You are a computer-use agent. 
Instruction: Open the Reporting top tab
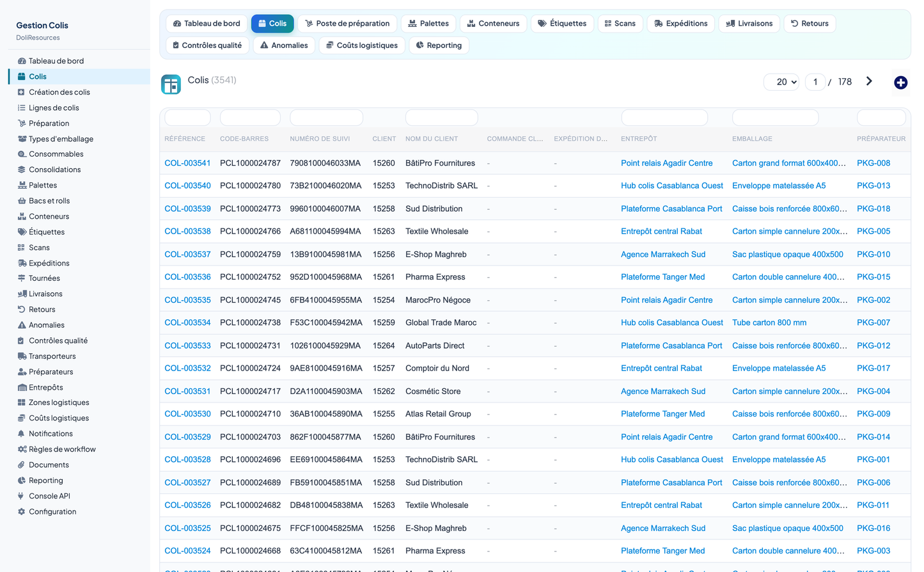[439, 45]
